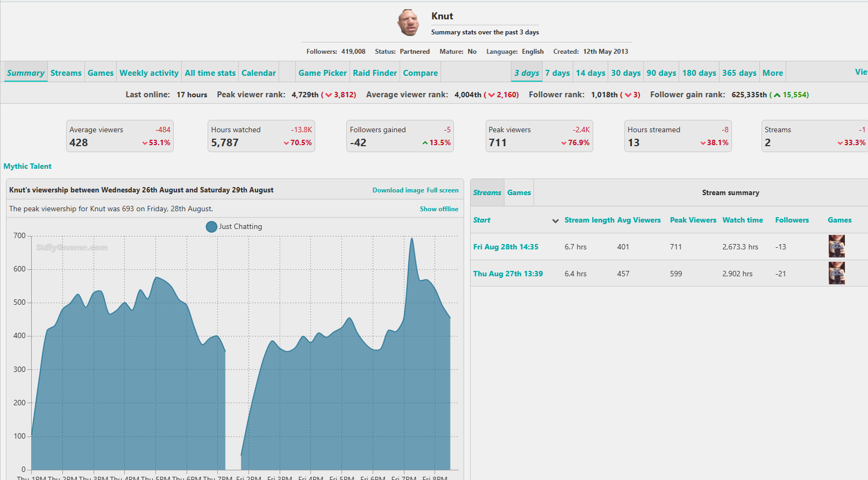Open the Summary tab
Viewport: 868px width, 480px height.
(x=25, y=73)
